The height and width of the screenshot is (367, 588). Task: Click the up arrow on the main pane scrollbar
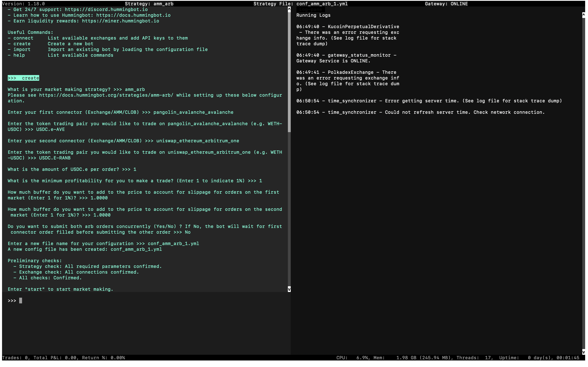[x=289, y=9]
